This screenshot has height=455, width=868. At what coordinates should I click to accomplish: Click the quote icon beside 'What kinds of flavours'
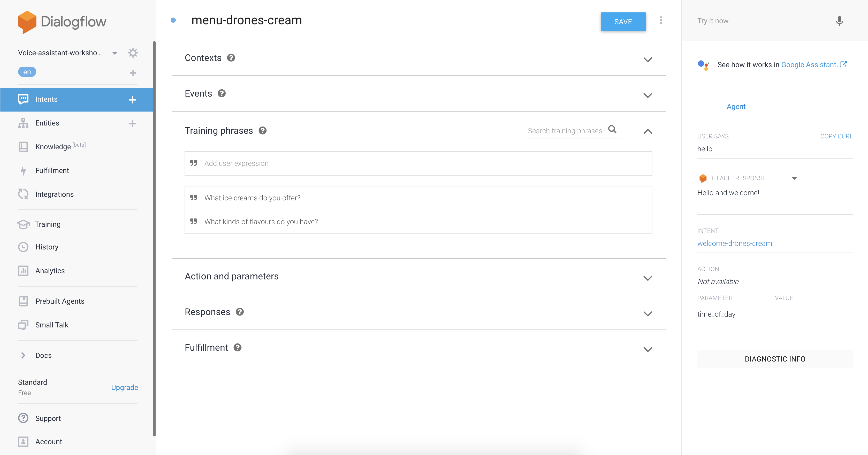pyautogui.click(x=194, y=221)
